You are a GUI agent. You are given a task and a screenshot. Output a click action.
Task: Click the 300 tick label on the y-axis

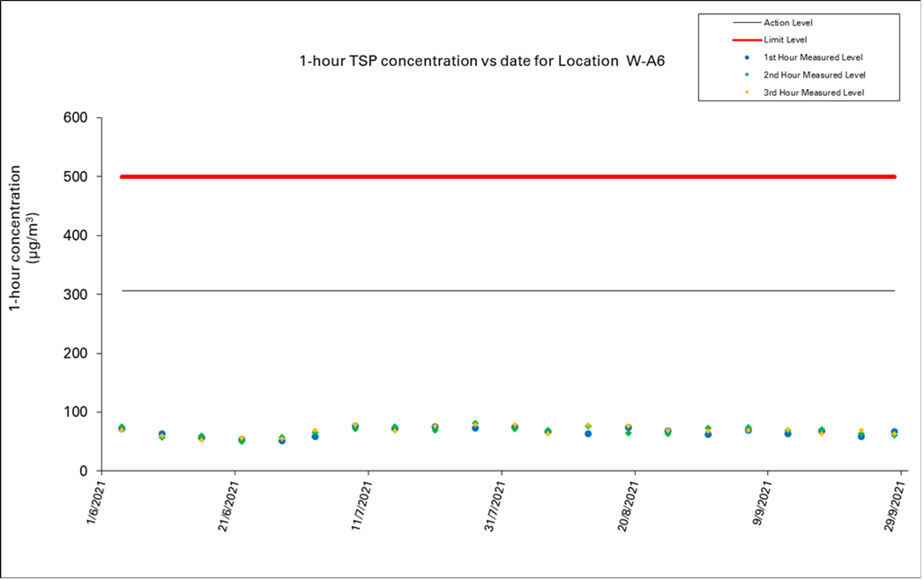tap(83, 294)
